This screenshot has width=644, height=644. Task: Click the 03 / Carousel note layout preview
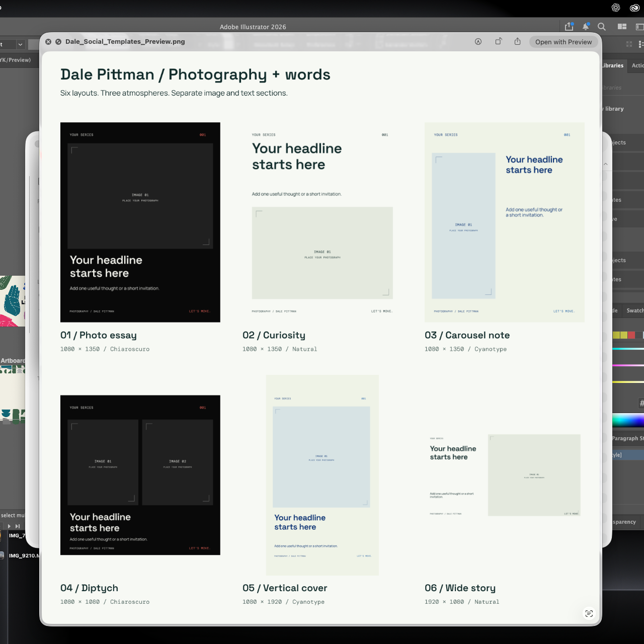505,222
